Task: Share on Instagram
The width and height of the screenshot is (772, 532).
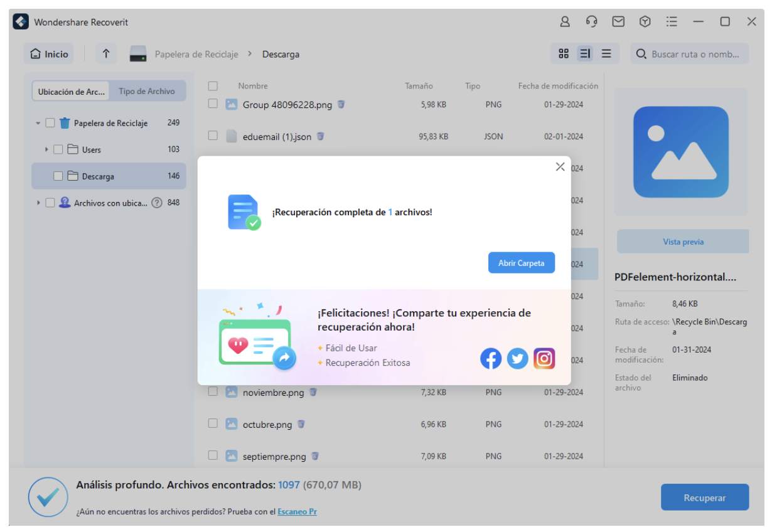Action: tap(544, 358)
